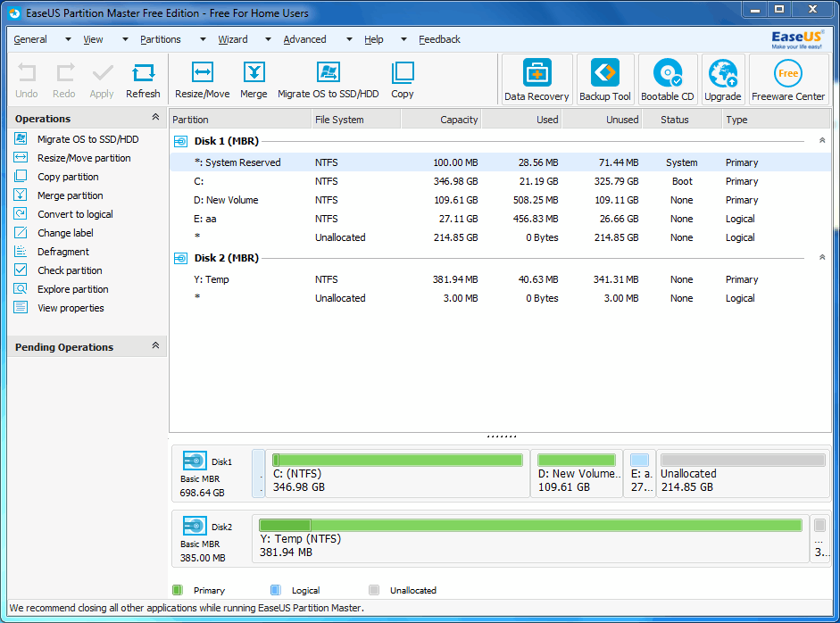Open the dropdown arrow next to Advanced

click(x=349, y=39)
